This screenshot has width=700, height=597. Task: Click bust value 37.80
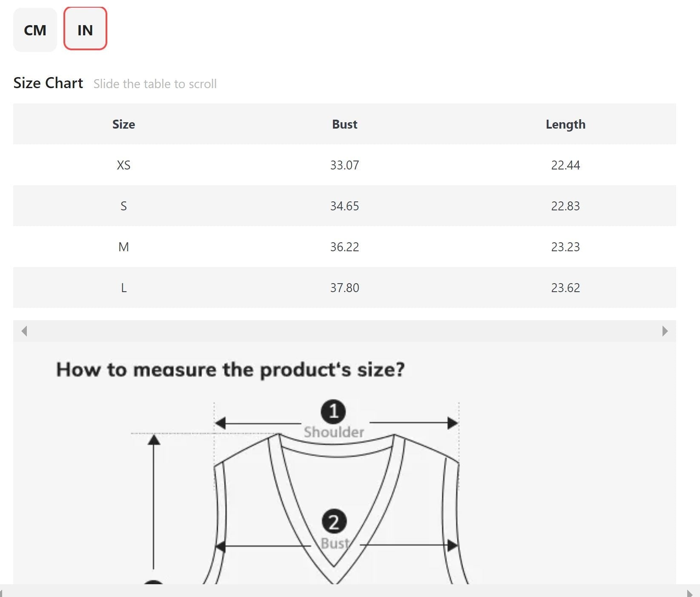pyautogui.click(x=344, y=288)
